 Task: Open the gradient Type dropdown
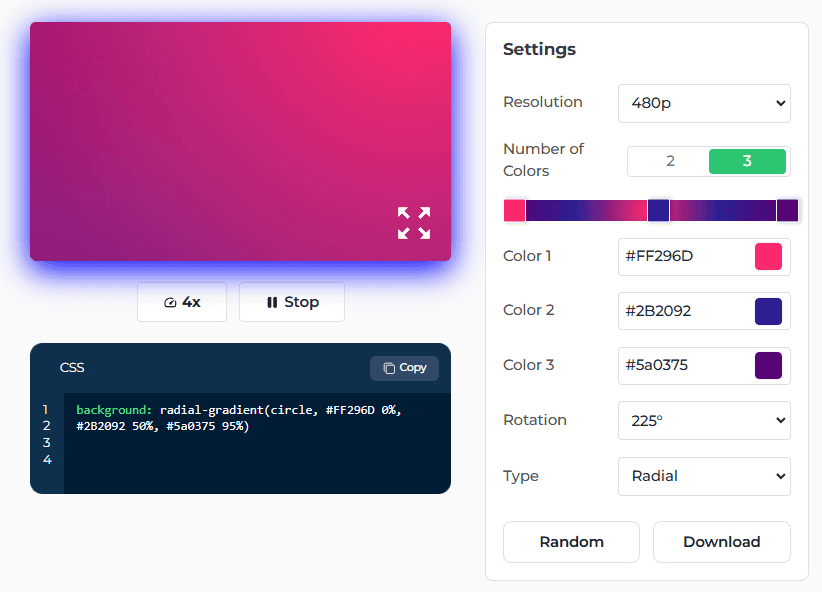pyautogui.click(x=704, y=476)
